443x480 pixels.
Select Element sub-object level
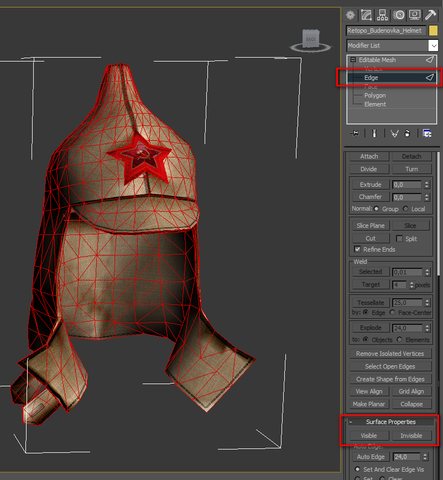tap(375, 104)
